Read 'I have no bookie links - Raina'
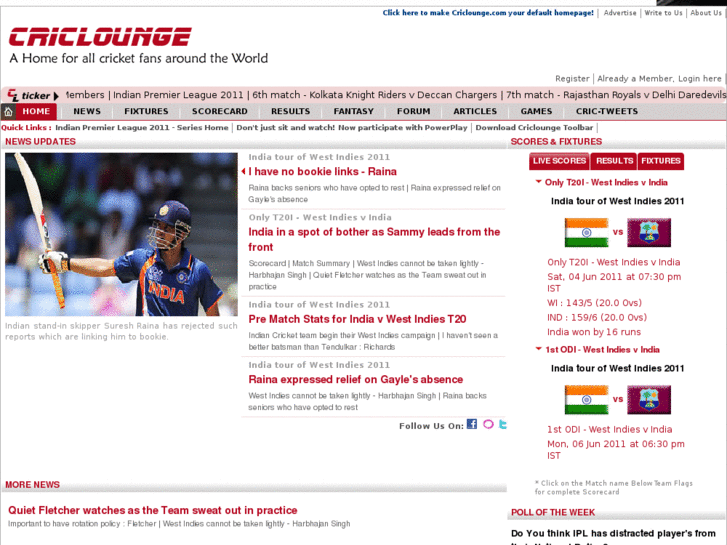 tap(322, 172)
